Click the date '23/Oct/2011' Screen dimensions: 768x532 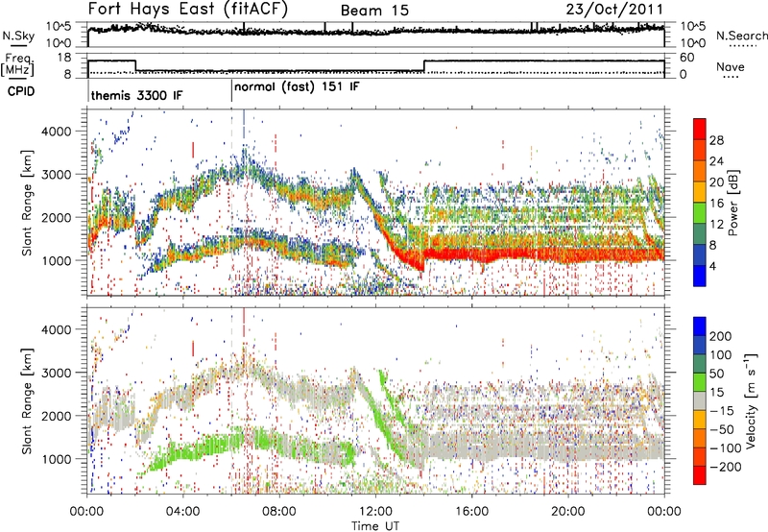[614, 10]
